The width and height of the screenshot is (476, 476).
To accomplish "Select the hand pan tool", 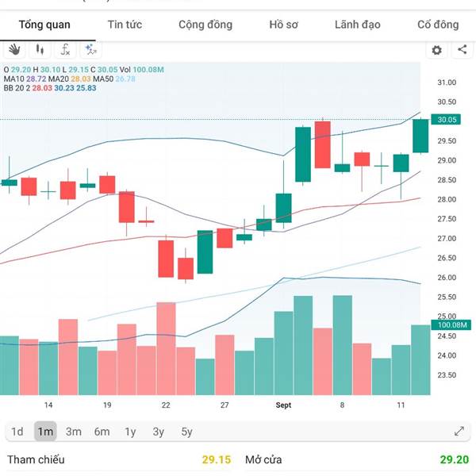I will 14,50.
